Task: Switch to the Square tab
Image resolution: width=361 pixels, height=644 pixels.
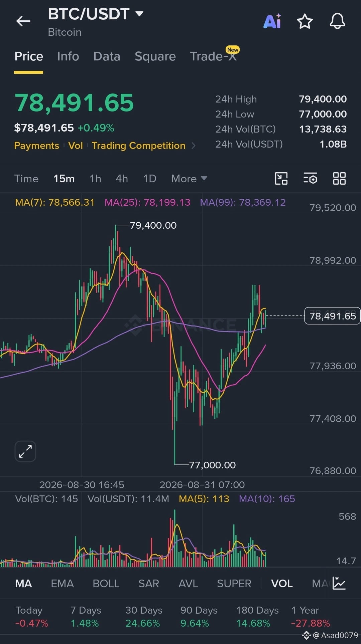Action: click(x=155, y=56)
